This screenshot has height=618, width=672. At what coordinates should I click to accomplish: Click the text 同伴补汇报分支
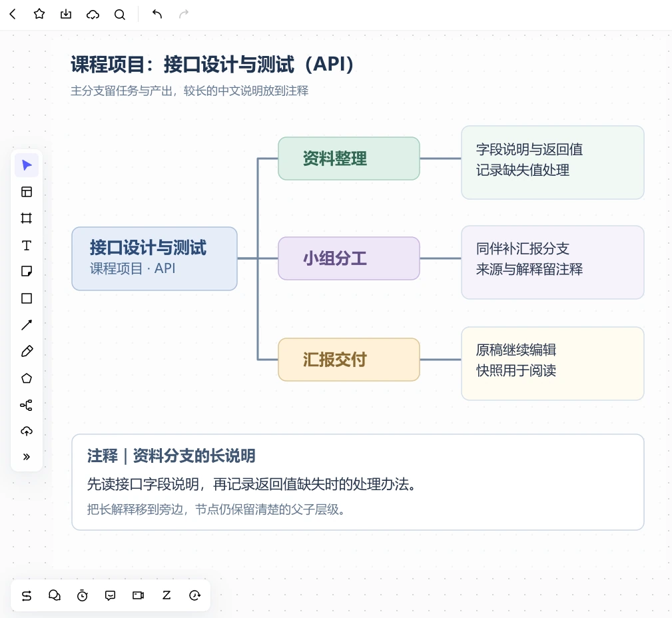pyautogui.click(x=522, y=248)
